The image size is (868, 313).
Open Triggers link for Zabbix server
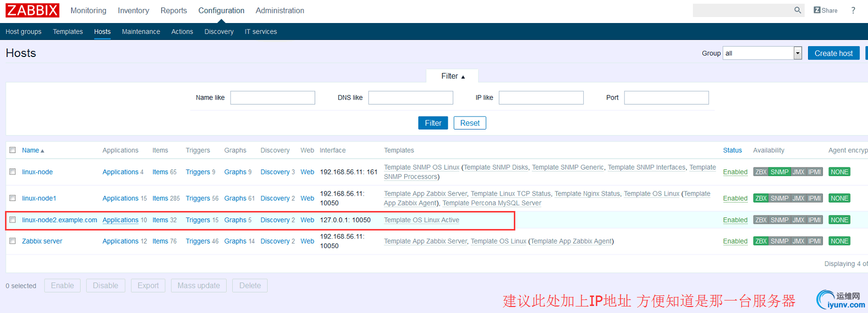click(198, 241)
